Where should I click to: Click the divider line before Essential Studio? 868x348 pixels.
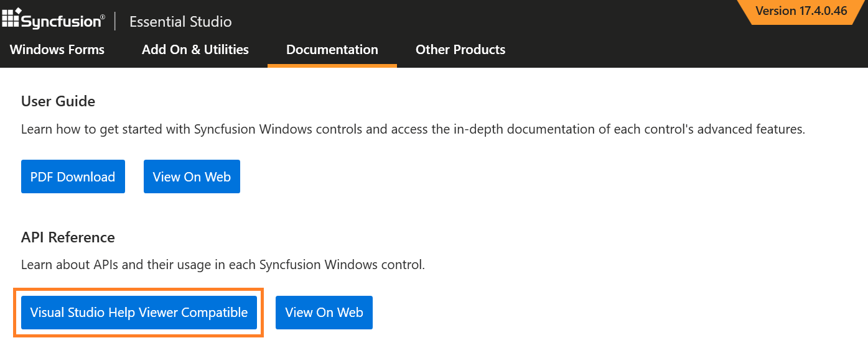click(116, 21)
